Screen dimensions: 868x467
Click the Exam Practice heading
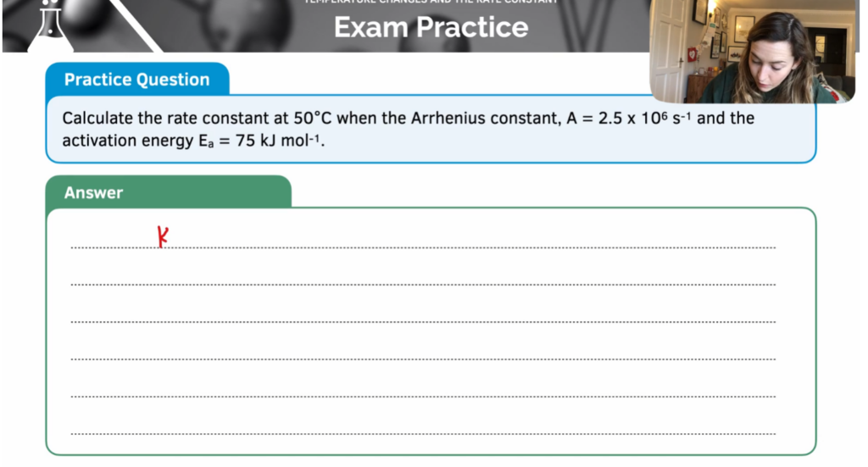[431, 27]
